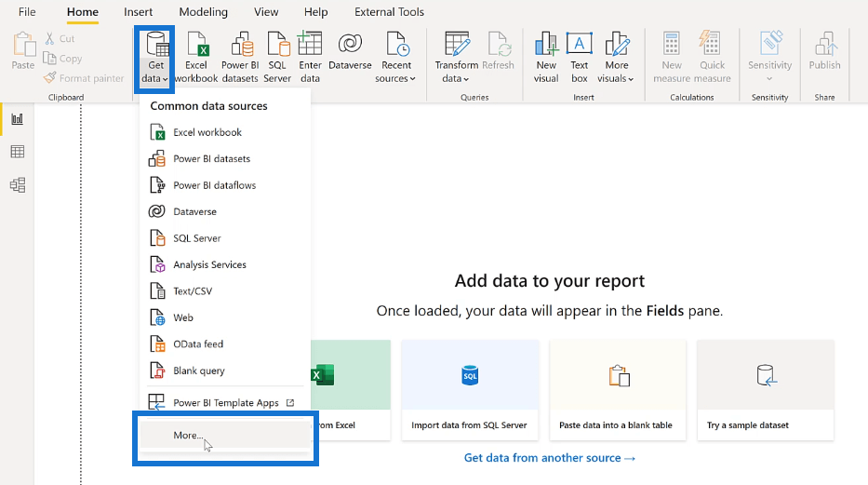Click Paste data into a blank table card
This screenshot has height=485, width=868.
click(x=618, y=390)
